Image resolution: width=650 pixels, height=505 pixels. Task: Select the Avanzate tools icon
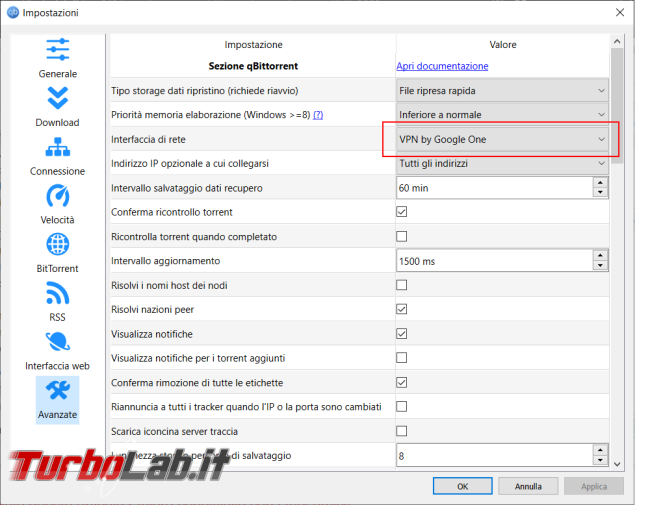(x=58, y=391)
